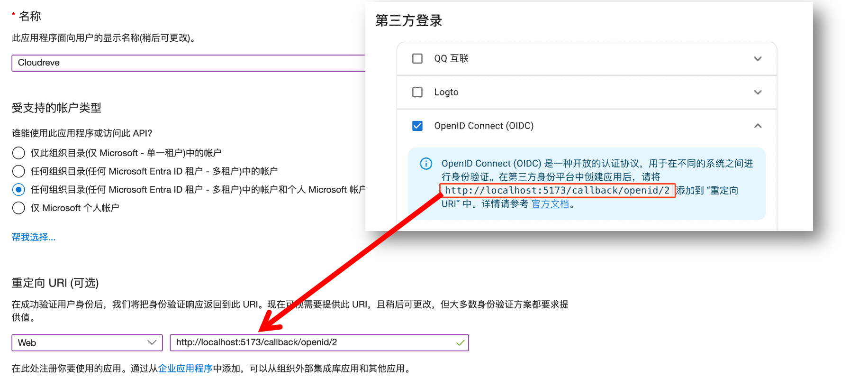868x388 pixels.
Task: Uncheck the OpenID Connect (OIDC) checkbox
Action: pyautogui.click(x=417, y=126)
